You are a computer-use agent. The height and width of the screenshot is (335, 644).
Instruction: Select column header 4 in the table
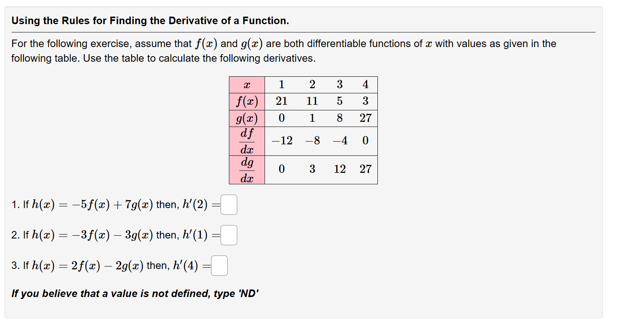(x=365, y=84)
